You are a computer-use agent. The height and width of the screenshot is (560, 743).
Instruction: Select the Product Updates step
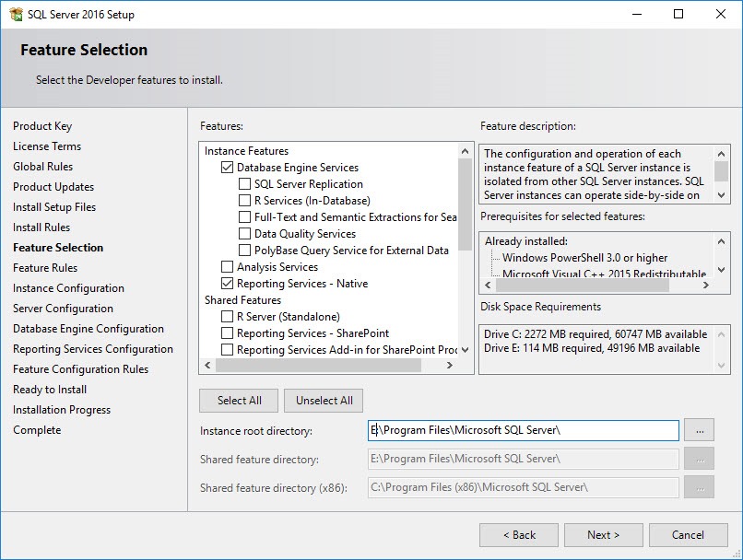pyautogui.click(x=53, y=187)
